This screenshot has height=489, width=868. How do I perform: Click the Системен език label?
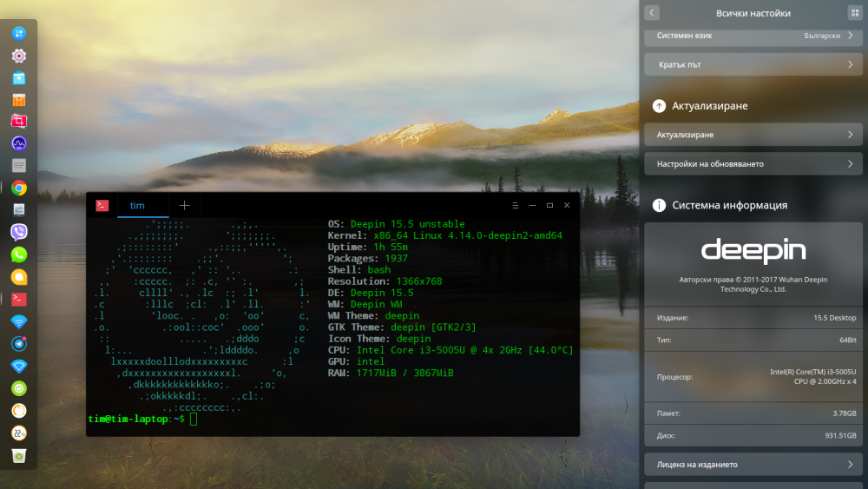684,36
